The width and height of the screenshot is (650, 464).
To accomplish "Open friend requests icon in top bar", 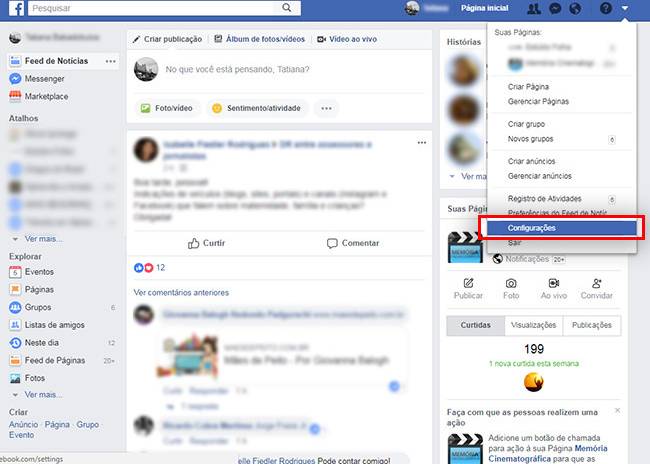I will 534,8.
